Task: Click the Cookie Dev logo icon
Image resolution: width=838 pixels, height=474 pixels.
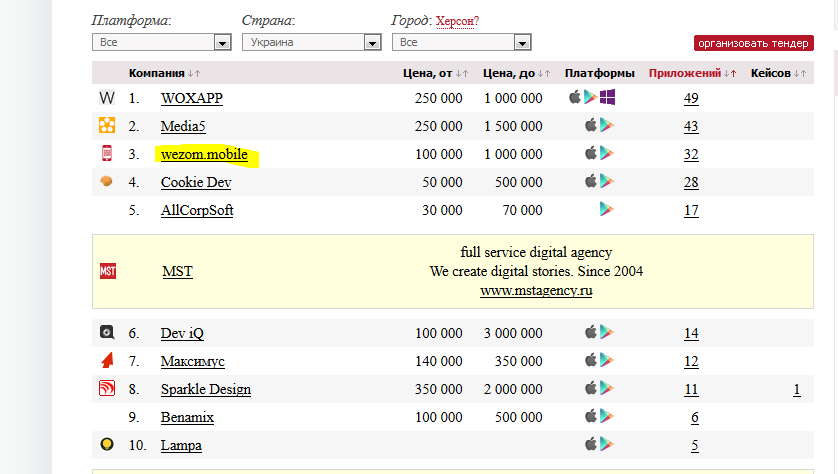Action: (107, 181)
